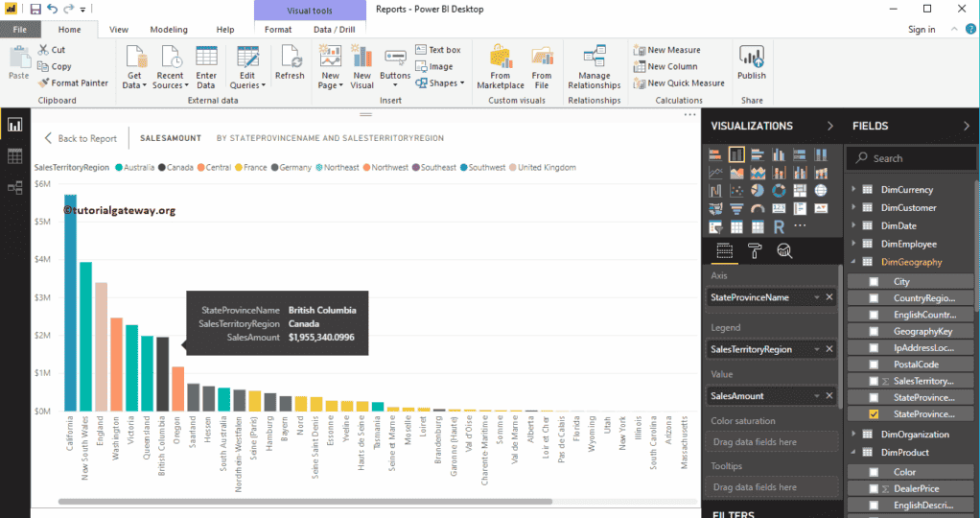Expand the DimOrganization table
The height and width of the screenshot is (518, 980).
[853, 434]
